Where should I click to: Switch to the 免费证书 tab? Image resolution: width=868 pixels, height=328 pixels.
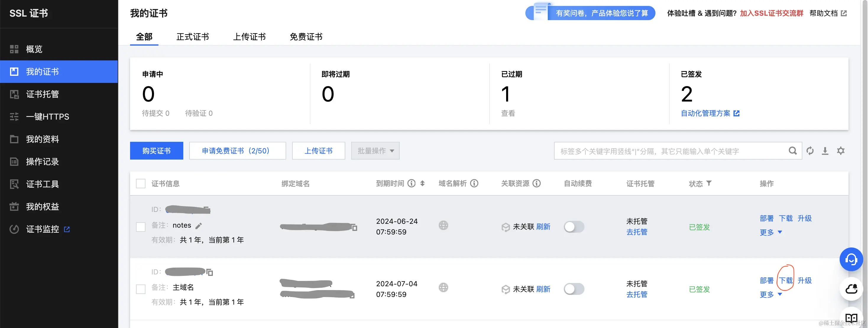click(306, 36)
